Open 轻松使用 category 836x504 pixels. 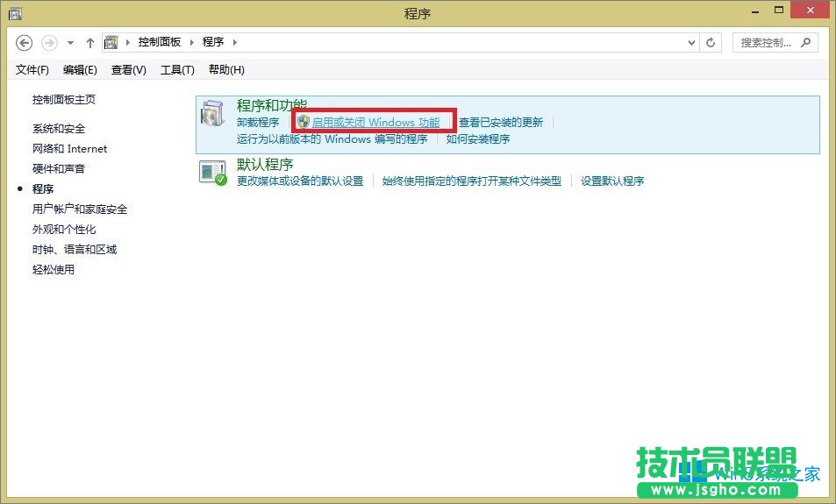(x=54, y=270)
